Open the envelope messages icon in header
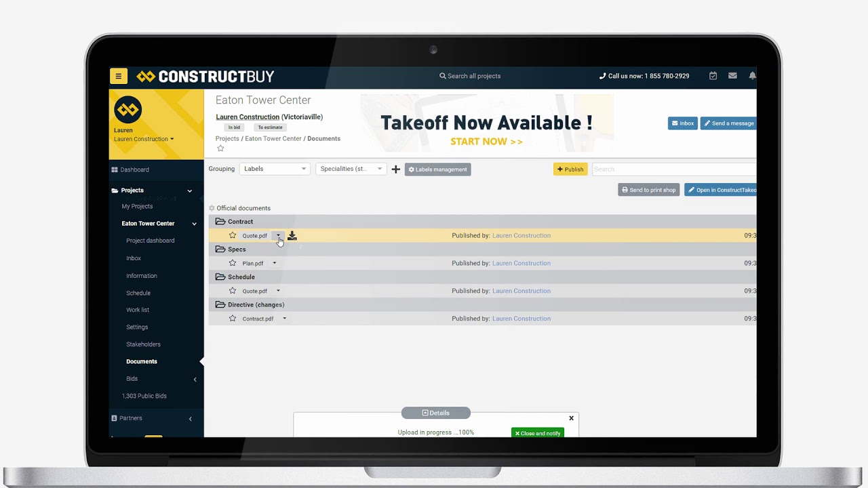The image size is (868, 488). pos(732,76)
